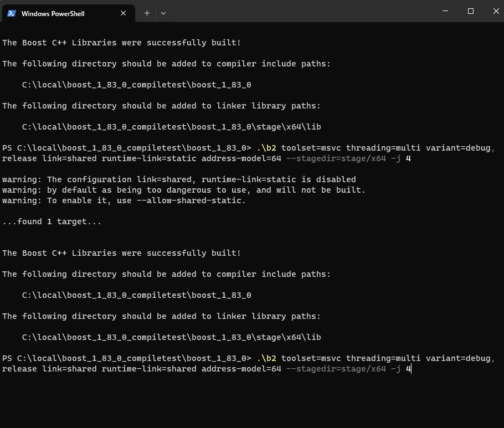Click the '...found 1 target...' line
Image resolution: width=504 pixels, height=428 pixels.
coord(52,221)
